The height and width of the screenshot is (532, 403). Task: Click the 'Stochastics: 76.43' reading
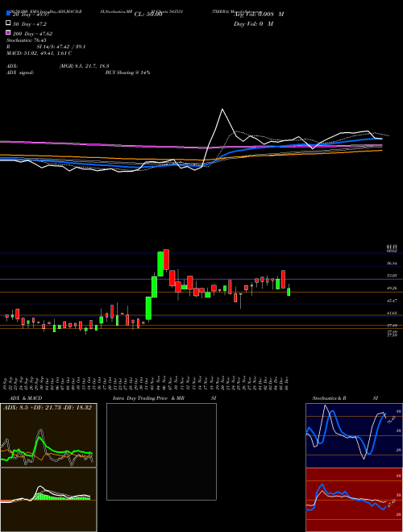click(x=26, y=40)
